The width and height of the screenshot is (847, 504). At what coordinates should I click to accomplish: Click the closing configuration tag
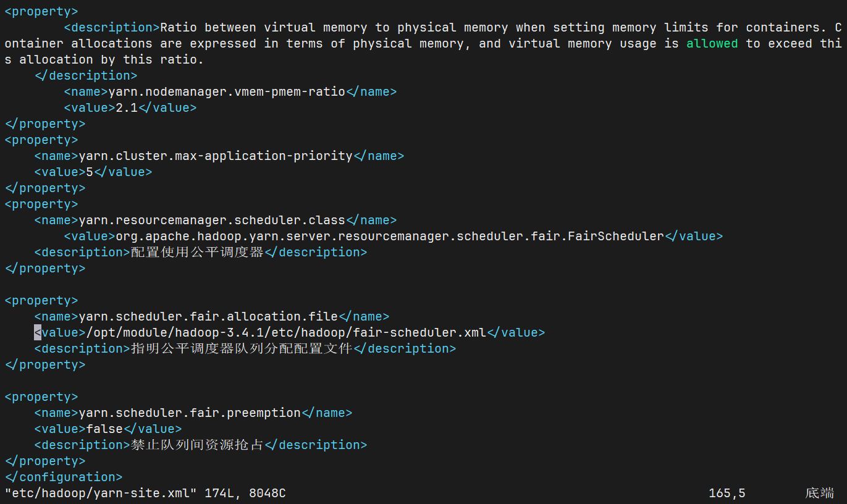coord(64,477)
